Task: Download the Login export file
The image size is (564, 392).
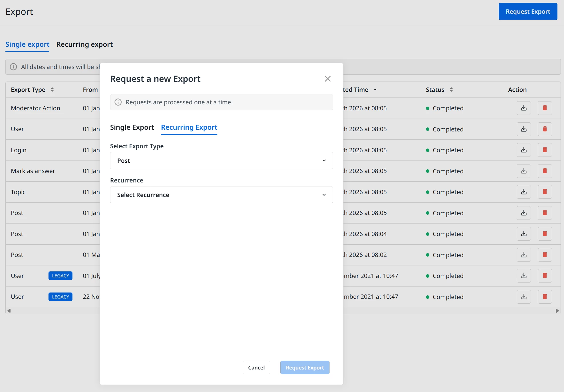Action: coord(523,150)
